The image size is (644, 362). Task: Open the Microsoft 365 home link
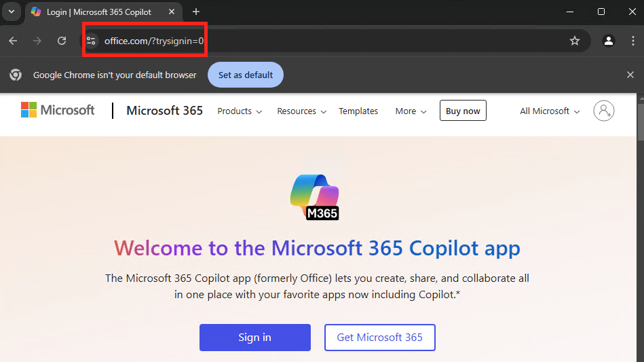click(165, 111)
